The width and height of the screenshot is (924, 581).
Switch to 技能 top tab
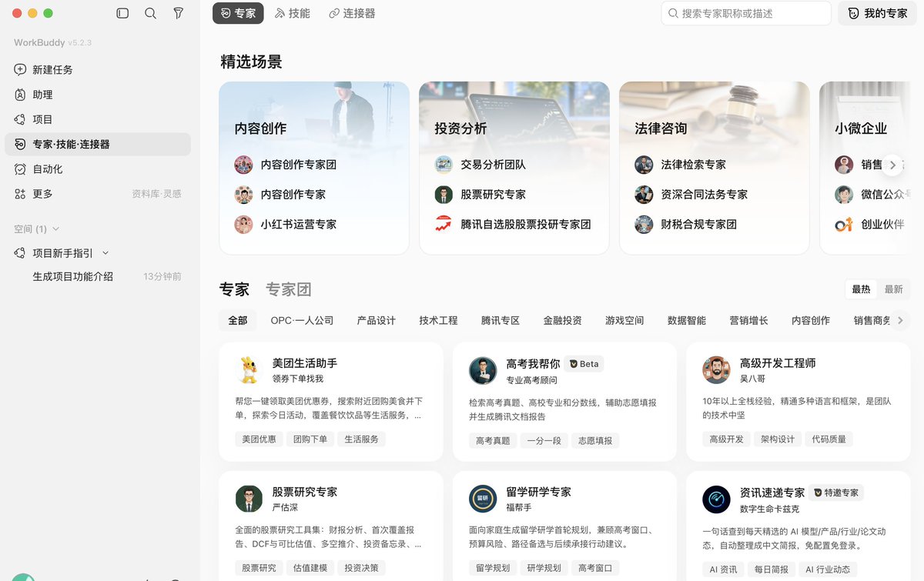(x=293, y=13)
